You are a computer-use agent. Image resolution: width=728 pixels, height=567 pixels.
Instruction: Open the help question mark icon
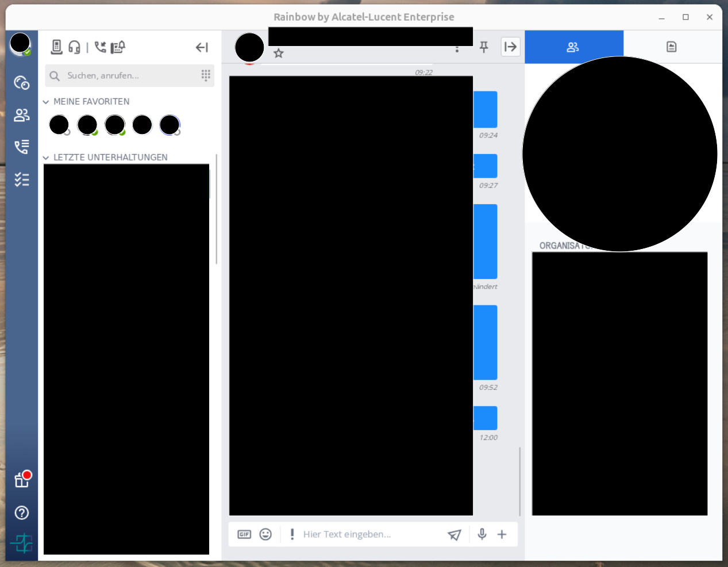[x=21, y=512]
